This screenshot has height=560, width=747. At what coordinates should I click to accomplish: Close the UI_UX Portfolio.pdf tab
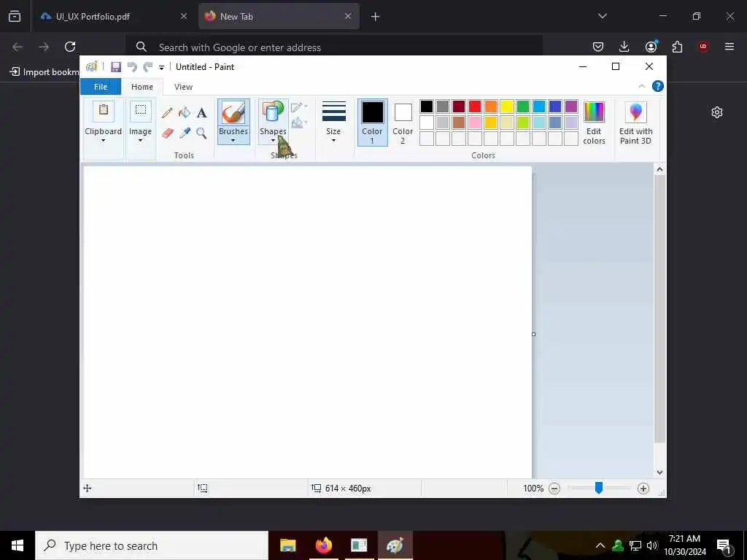[184, 16]
